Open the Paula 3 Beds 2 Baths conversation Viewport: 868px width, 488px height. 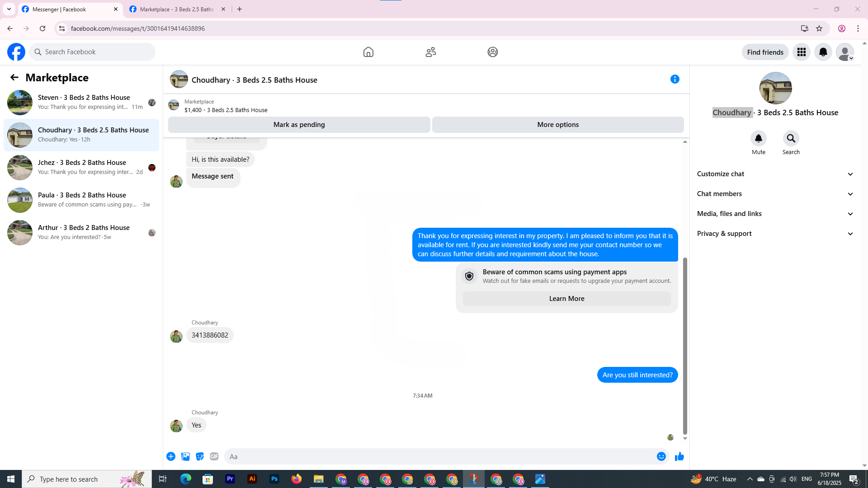click(81, 200)
